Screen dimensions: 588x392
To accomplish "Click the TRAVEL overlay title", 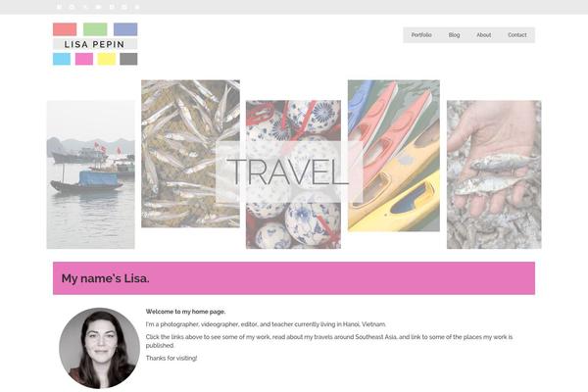I will click(x=288, y=171).
